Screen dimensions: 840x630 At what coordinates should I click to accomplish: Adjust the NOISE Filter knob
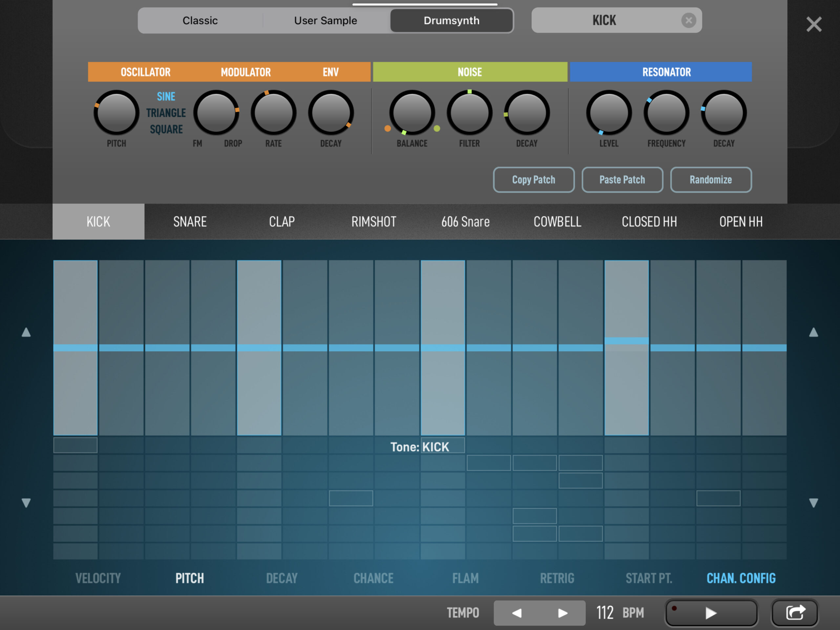(x=469, y=113)
